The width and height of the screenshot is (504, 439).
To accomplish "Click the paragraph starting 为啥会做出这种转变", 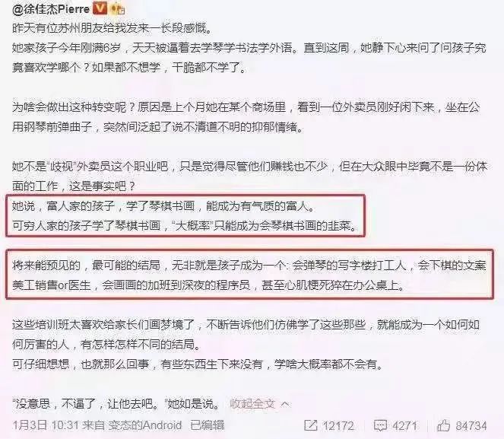I will coord(246,117).
